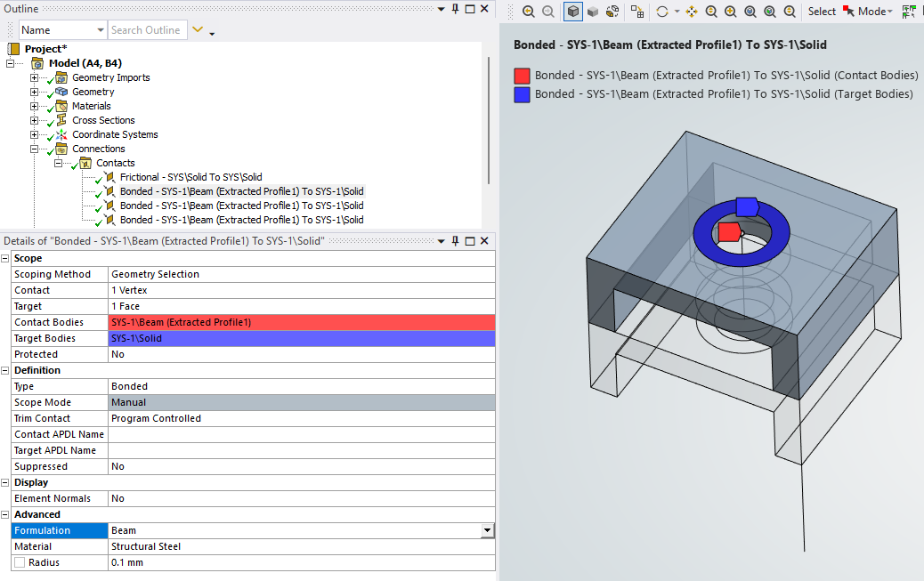Collapse the Advanced section
Image resolution: width=924 pixels, height=581 pixels.
[x=5, y=514]
